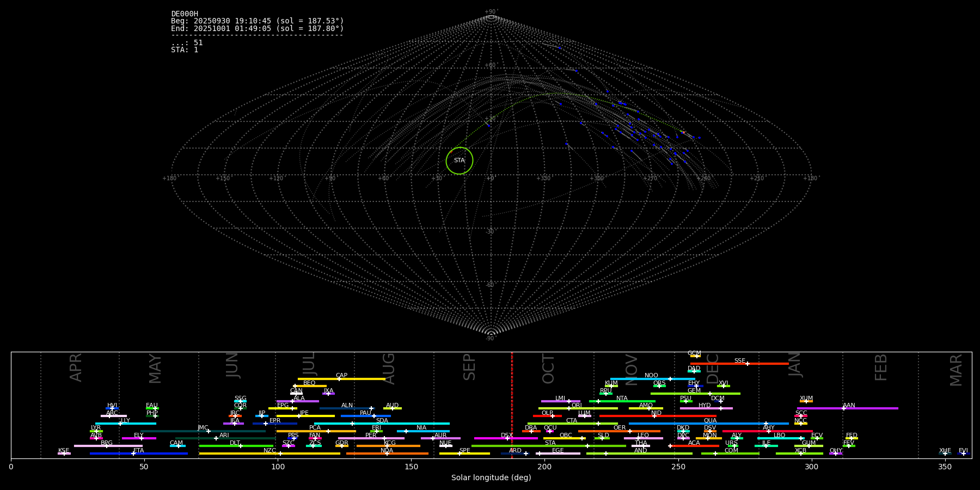Click the green STA radiant circle on sky map

(x=460, y=161)
